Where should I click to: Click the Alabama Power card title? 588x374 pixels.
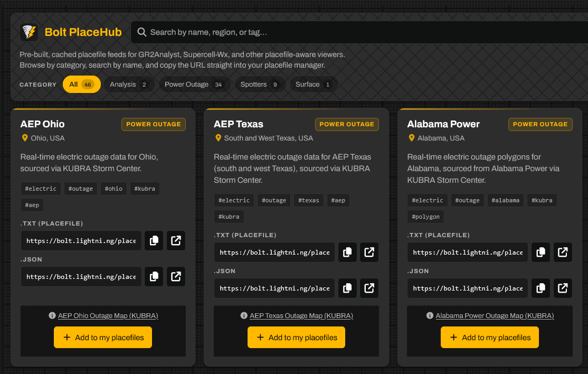coord(443,124)
